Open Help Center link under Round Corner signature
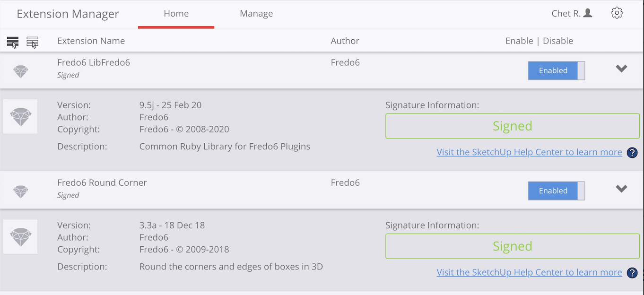The height and width of the screenshot is (295, 644). pos(529,272)
